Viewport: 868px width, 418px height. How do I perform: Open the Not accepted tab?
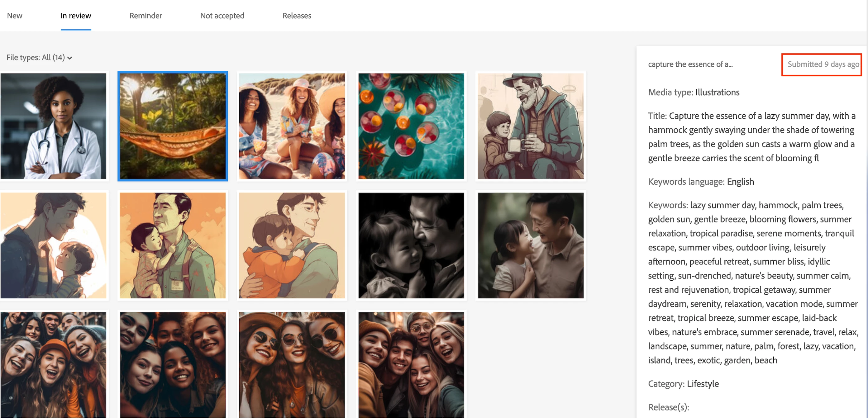tap(222, 16)
